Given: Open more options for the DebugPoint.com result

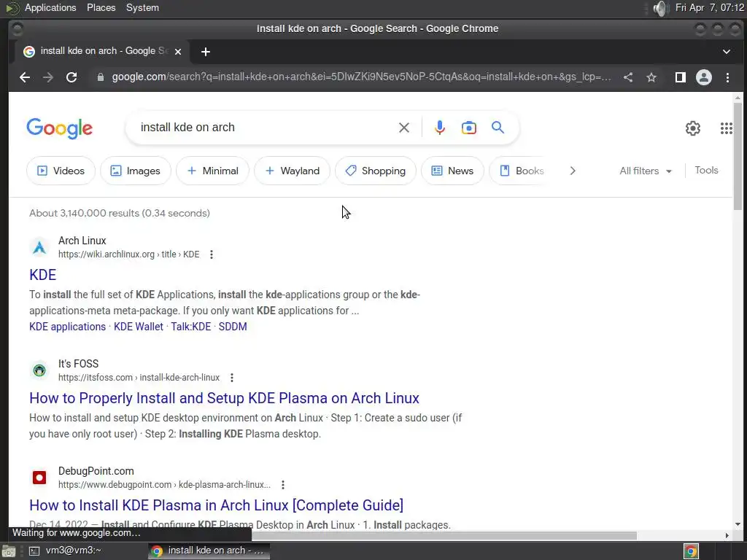Looking at the screenshot, I should (x=283, y=485).
